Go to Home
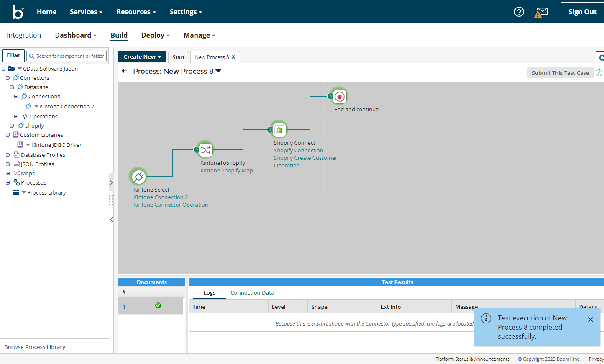The height and width of the screenshot is (364, 604). (x=46, y=12)
